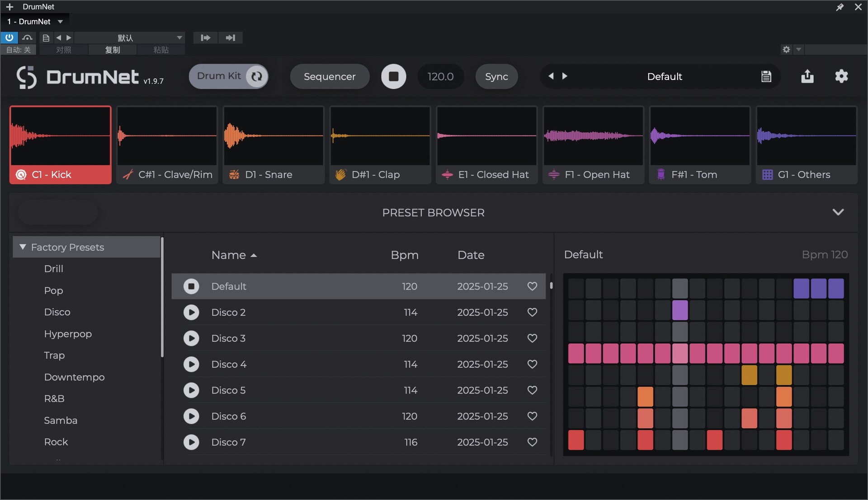Image resolution: width=868 pixels, height=500 pixels.
Task: Select the Drill preset category
Action: coord(53,269)
